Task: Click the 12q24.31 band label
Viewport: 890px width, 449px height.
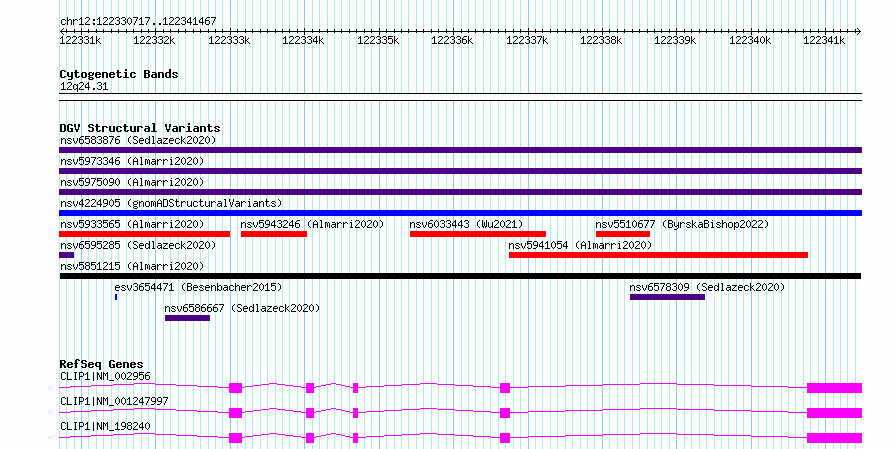Action: [84, 87]
